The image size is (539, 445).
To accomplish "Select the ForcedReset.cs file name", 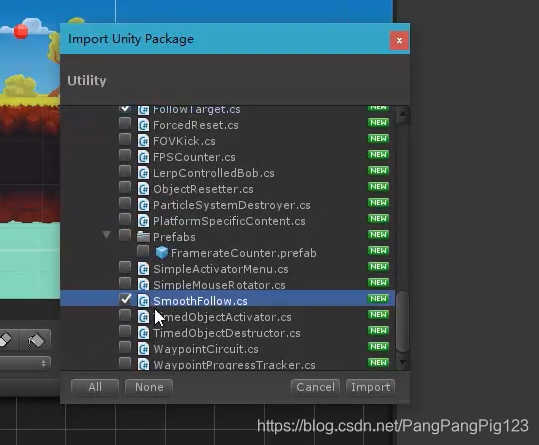I will [196, 125].
